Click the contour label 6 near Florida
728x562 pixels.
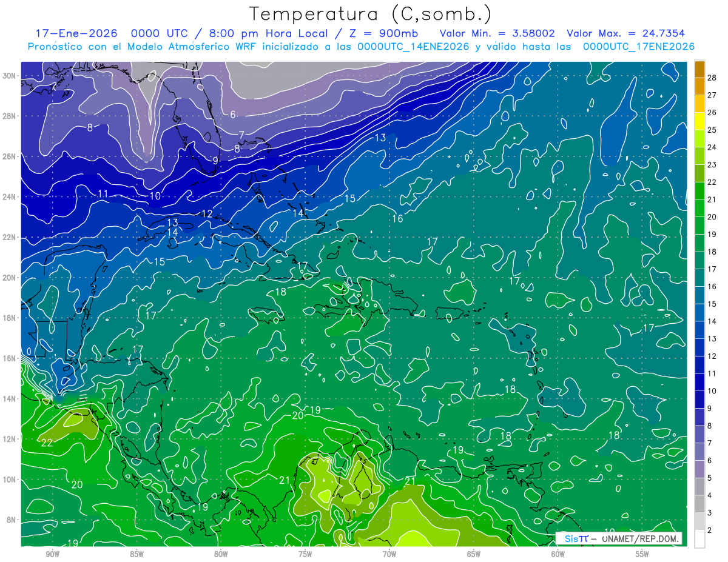click(x=232, y=115)
